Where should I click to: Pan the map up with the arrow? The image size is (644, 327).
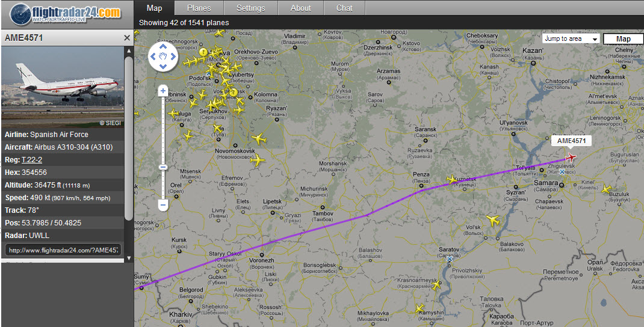163,46
